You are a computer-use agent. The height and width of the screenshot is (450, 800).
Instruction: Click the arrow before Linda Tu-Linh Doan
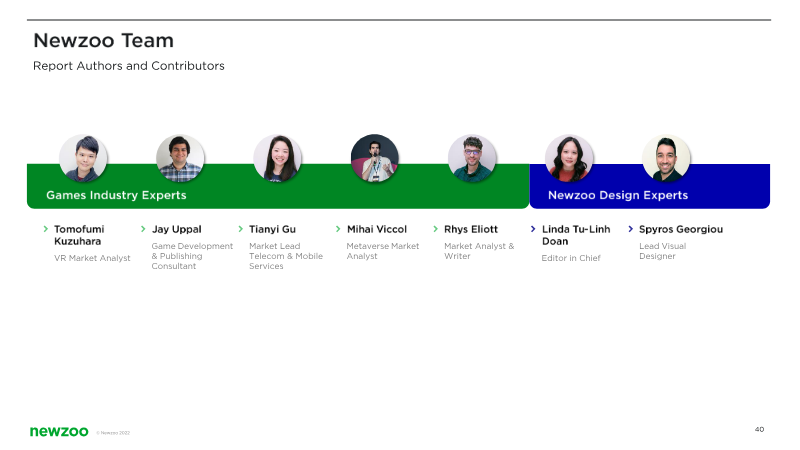click(x=533, y=229)
